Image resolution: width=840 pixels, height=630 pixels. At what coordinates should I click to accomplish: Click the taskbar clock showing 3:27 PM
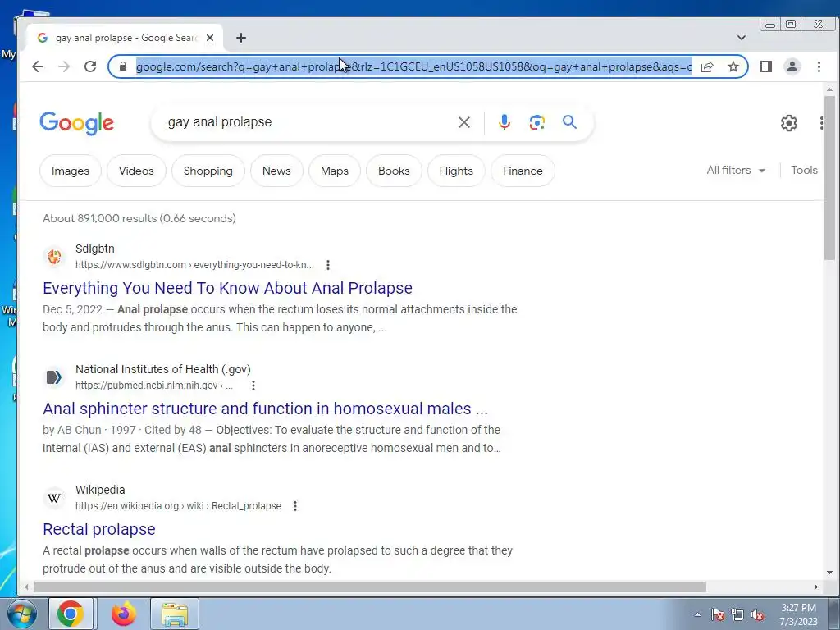click(x=798, y=608)
